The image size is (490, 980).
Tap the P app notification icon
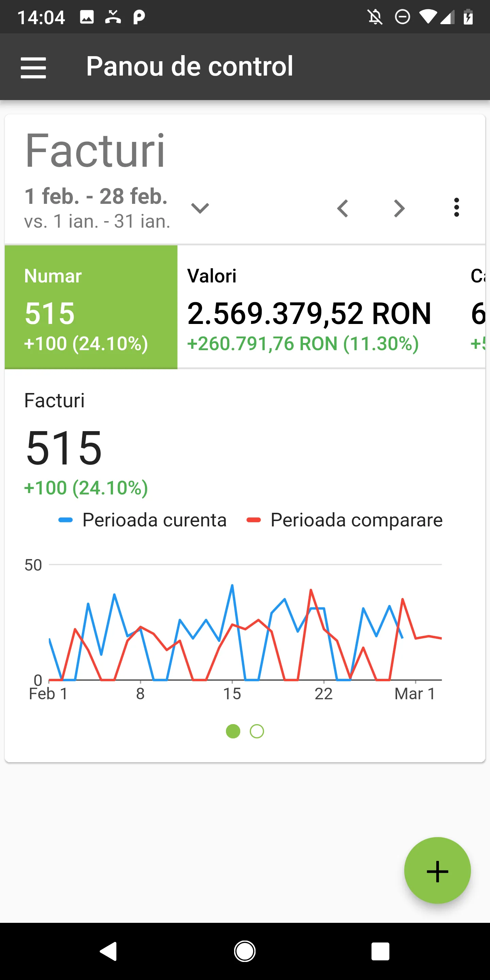click(139, 17)
